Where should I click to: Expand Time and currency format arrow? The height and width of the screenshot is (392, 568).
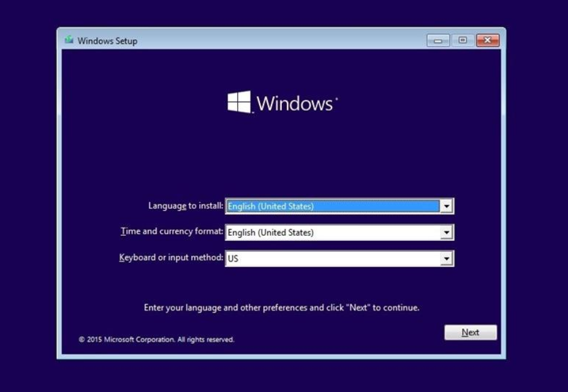[x=446, y=232]
